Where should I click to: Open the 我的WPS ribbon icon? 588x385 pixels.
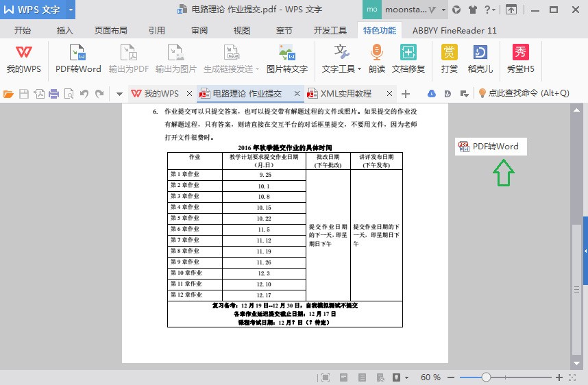(23, 59)
